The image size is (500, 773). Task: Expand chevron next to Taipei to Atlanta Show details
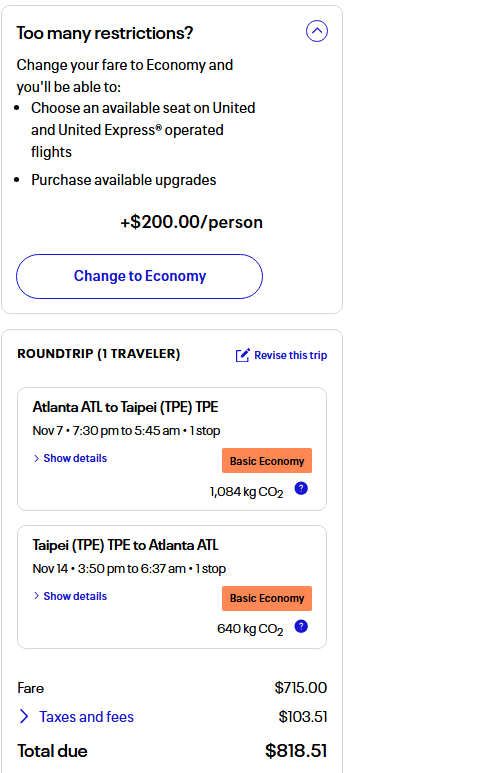[36, 596]
